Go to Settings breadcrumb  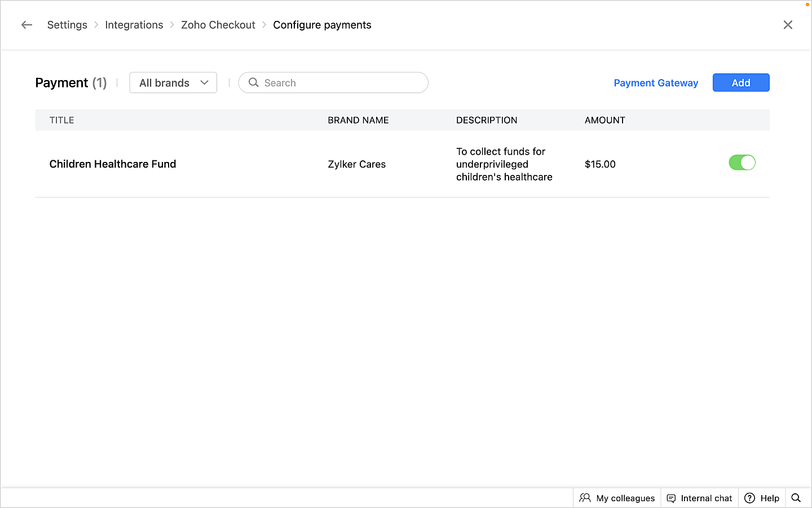(x=67, y=25)
